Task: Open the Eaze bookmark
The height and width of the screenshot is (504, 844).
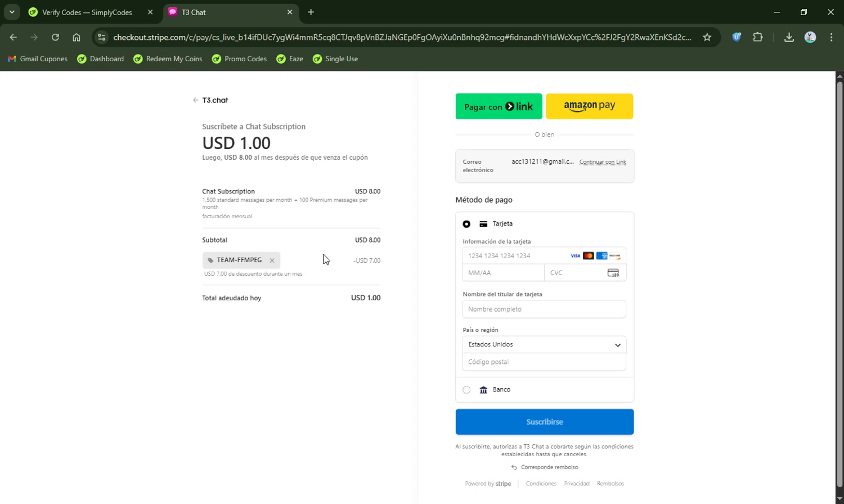Action: (x=290, y=58)
